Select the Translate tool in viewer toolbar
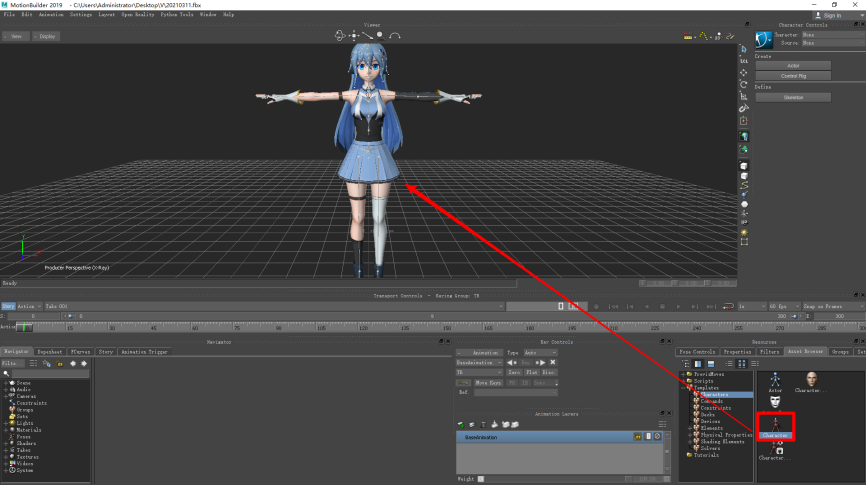Viewport: 866px width, 485px height. click(x=744, y=72)
